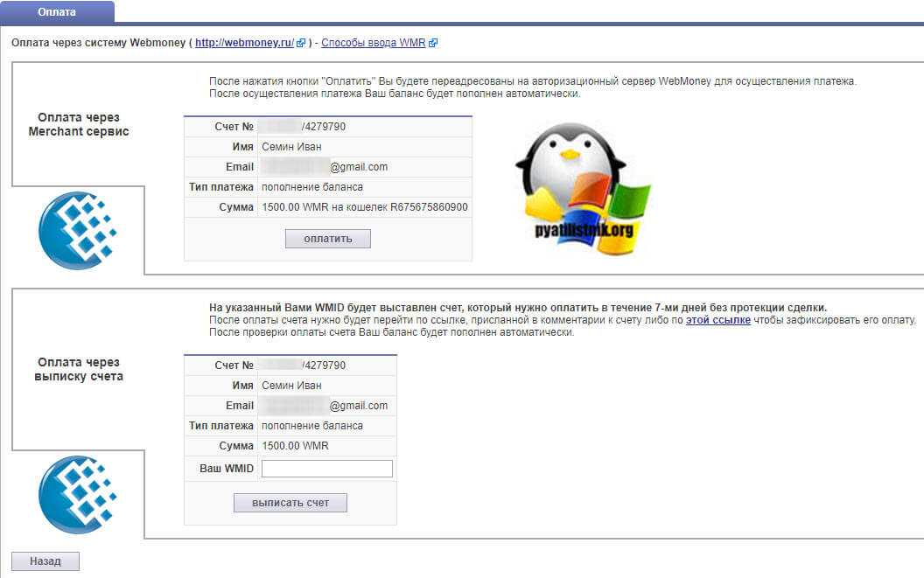Select the Оплата через выписку счета heading

click(78, 369)
